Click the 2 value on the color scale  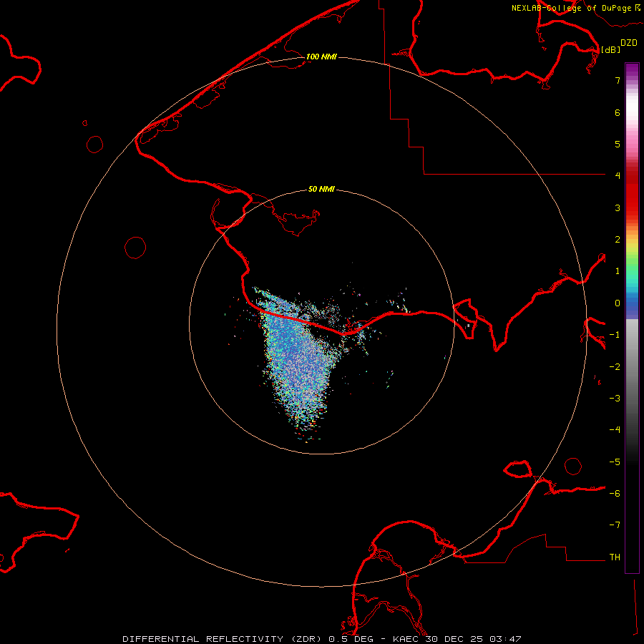618,240
